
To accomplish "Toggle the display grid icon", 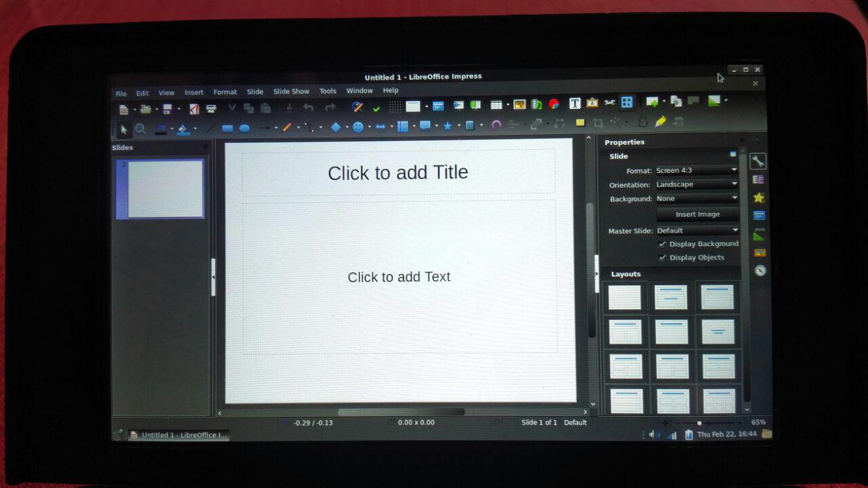I will [x=395, y=106].
